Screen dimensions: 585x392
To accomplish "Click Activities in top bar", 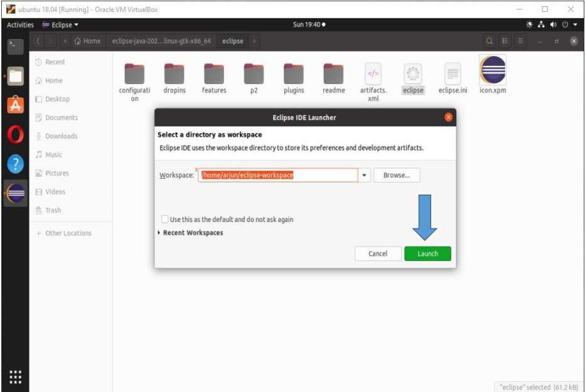I will pos(20,24).
